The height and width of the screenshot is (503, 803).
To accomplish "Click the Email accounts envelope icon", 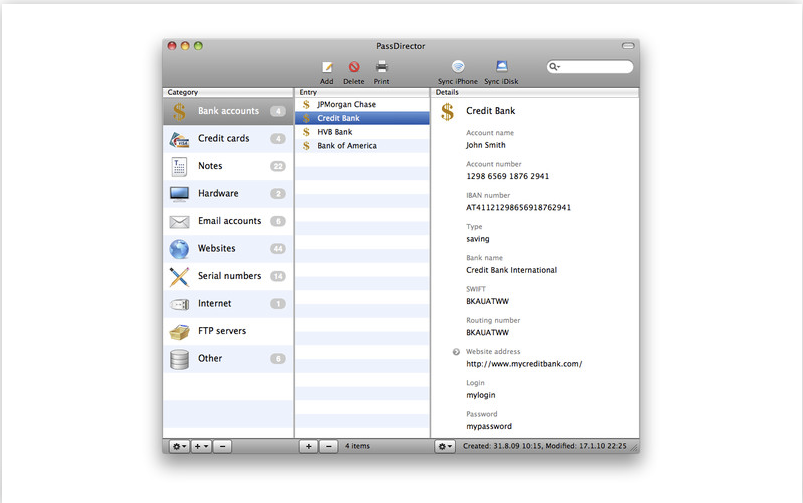I will (179, 222).
